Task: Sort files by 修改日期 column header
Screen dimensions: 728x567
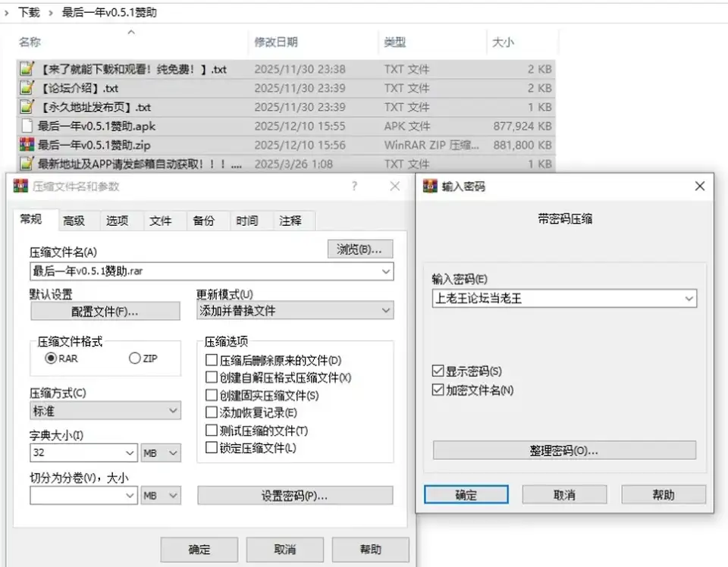Action: [x=276, y=42]
